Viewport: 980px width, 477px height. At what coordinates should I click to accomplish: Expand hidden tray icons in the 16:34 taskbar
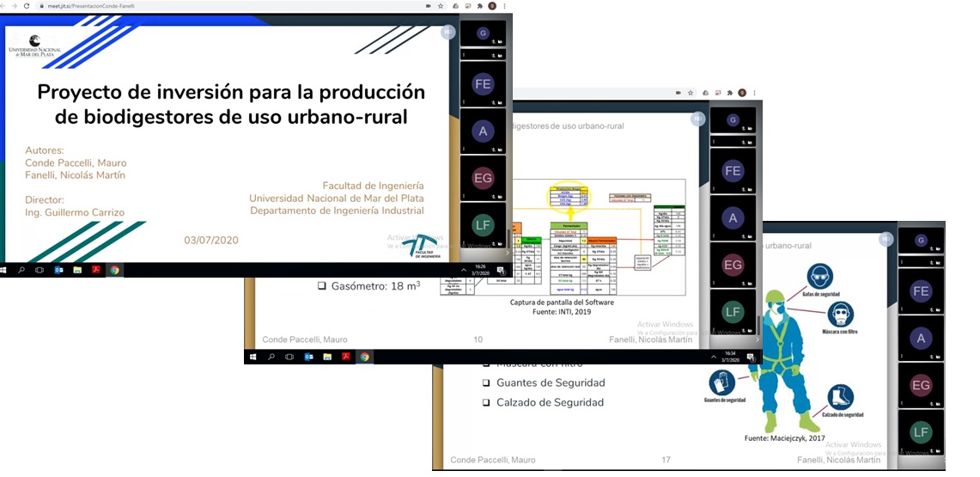(715, 356)
